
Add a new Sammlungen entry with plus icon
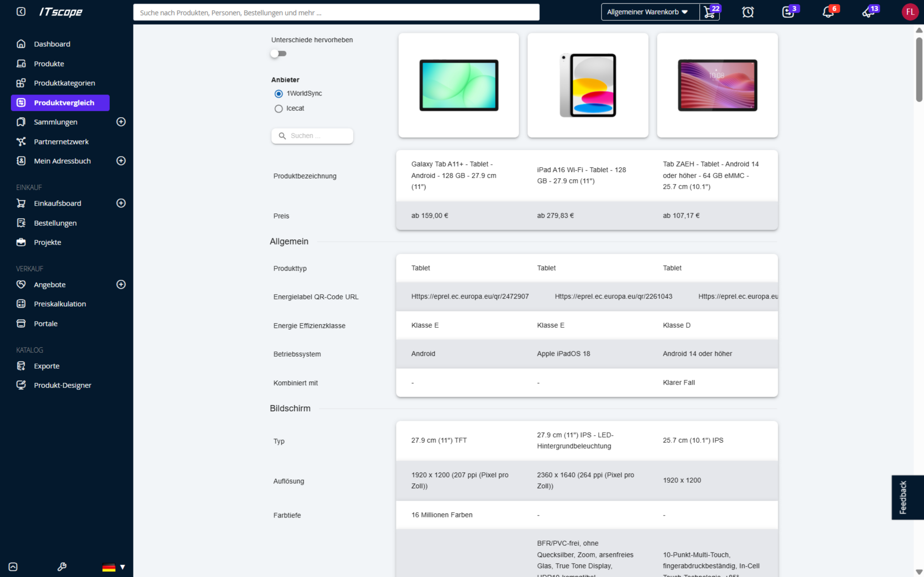pos(121,122)
